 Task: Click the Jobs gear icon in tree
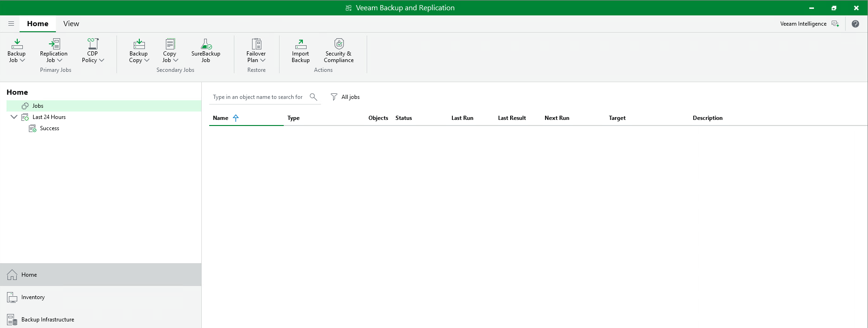click(x=25, y=106)
